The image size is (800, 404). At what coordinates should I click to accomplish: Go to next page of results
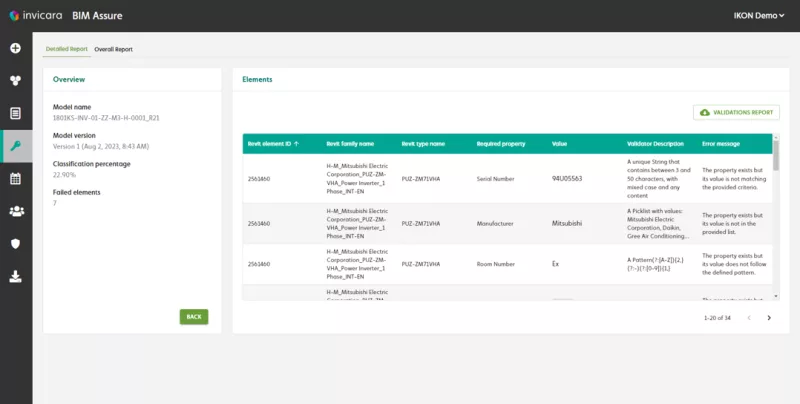pos(768,318)
